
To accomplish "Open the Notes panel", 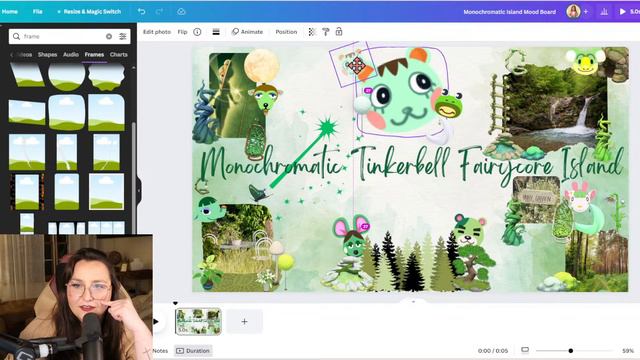I will tap(160, 351).
